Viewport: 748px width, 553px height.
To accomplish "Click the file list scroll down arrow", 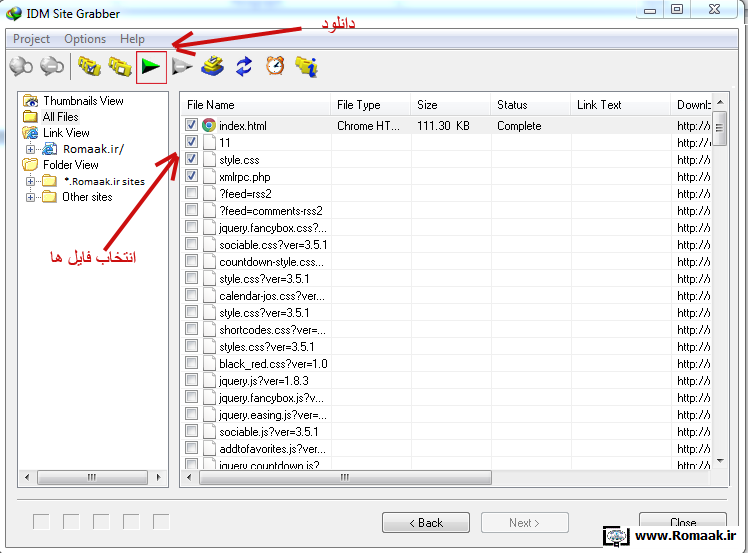I will 720,461.
